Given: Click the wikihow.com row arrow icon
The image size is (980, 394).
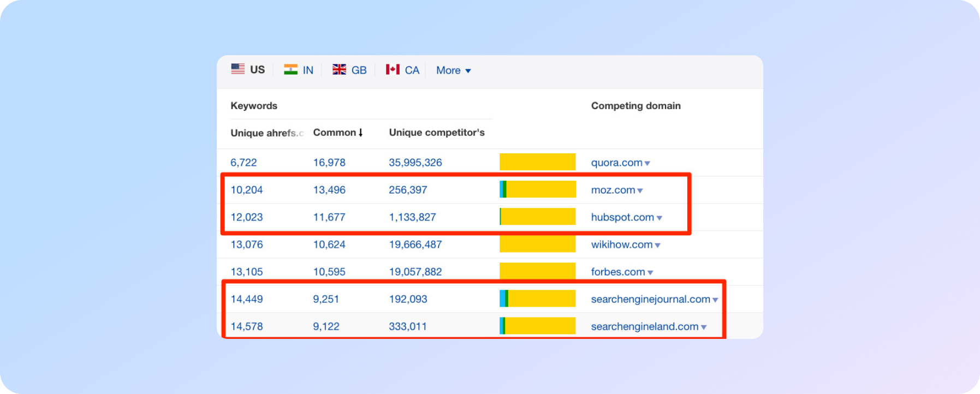Looking at the screenshot, I should click(x=657, y=245).
